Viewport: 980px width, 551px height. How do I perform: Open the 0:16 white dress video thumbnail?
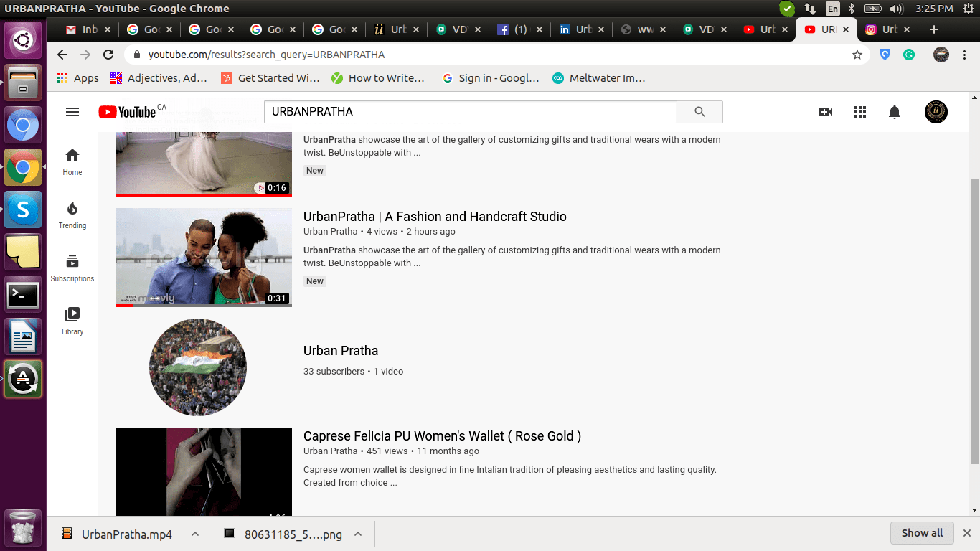[x=204, y=164]
